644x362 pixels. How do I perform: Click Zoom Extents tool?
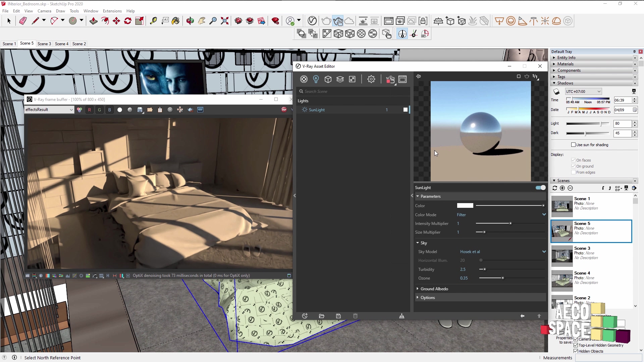[225, 21]
